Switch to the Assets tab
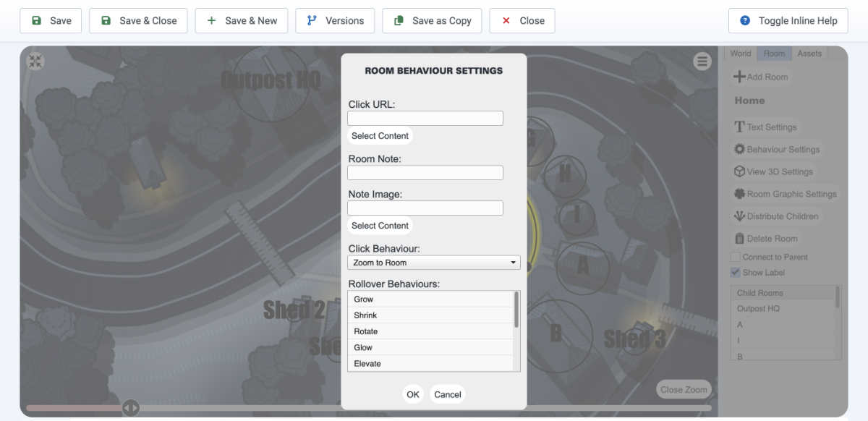 [x=809, y=54]
